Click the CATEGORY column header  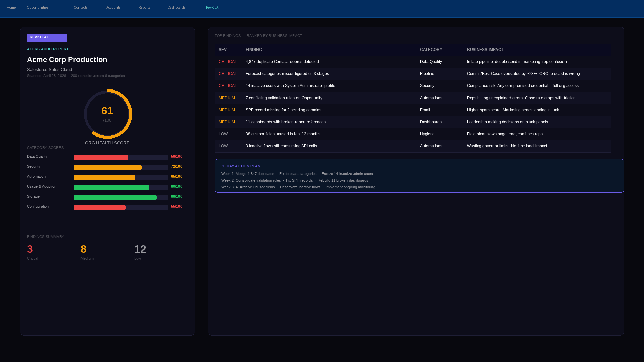point(431,50)
